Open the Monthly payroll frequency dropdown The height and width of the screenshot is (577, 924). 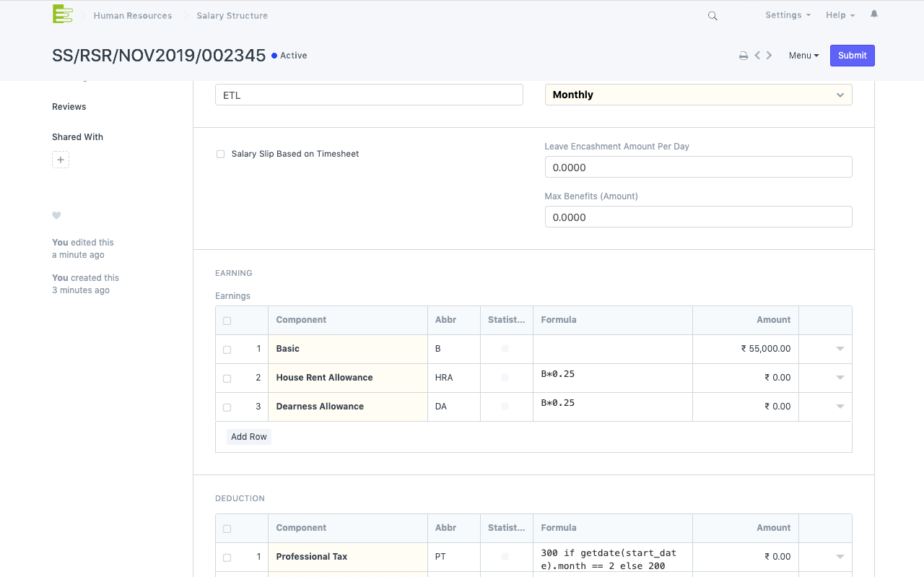pyautogui.click(x=698, y=95)
